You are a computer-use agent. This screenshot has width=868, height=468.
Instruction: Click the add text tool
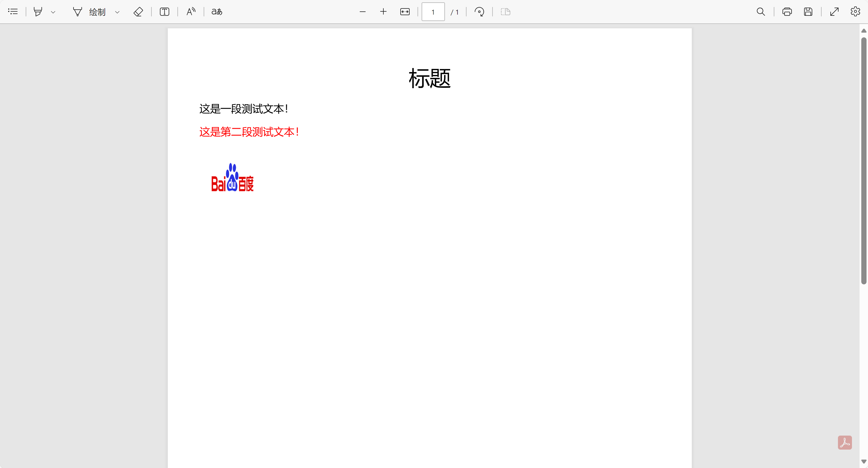click(164, 11)
